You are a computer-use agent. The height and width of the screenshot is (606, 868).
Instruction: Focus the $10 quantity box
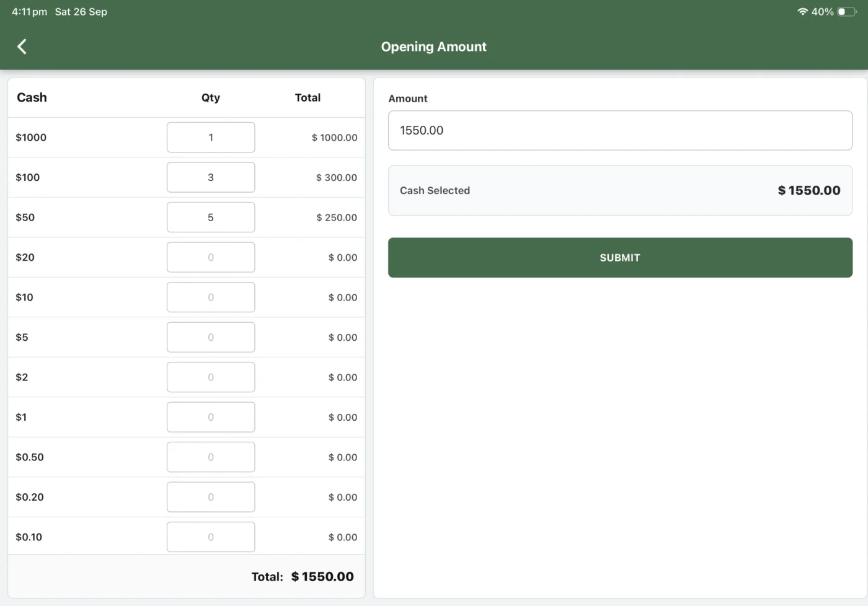pyautogui.click(x=211, y=297)
